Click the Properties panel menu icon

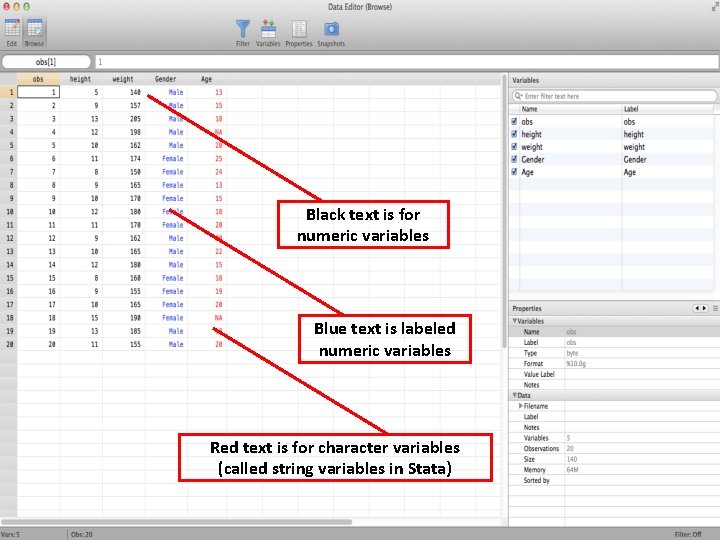(x=715, y=308)
